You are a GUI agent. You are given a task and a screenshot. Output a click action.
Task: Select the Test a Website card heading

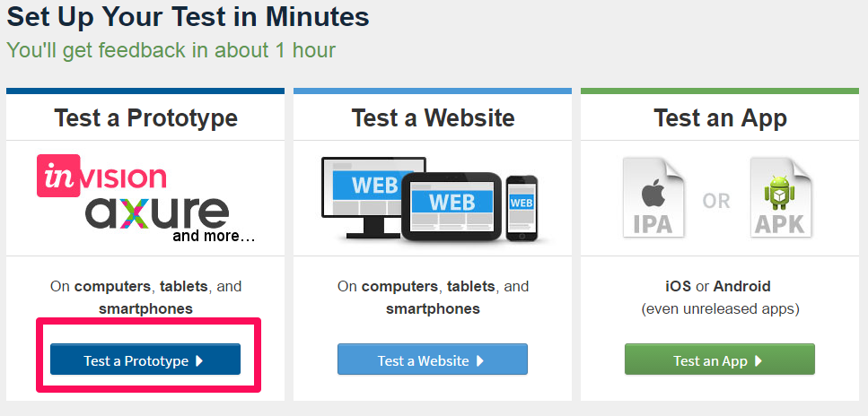[x=433, y=117]
